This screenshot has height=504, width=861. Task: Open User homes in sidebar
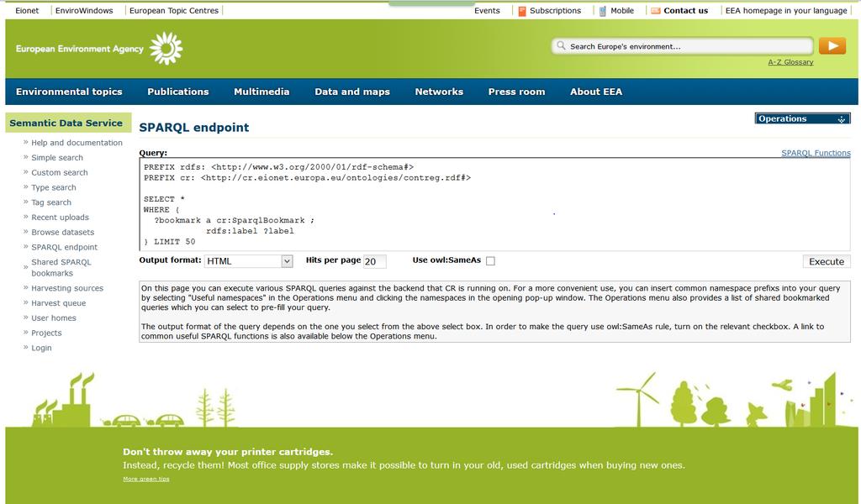53,318
